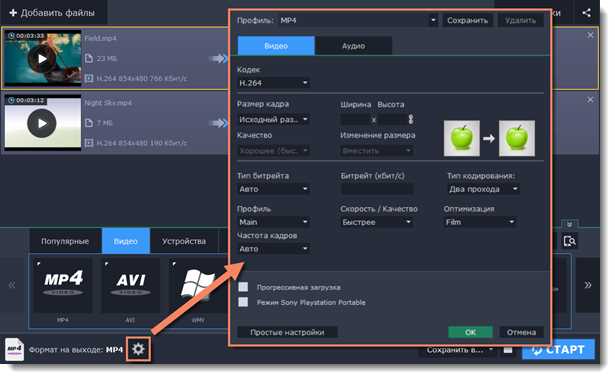Open the Видео tab in settings dialog
The height and width of the screenshot is (379, 615).
coord(276,46)
